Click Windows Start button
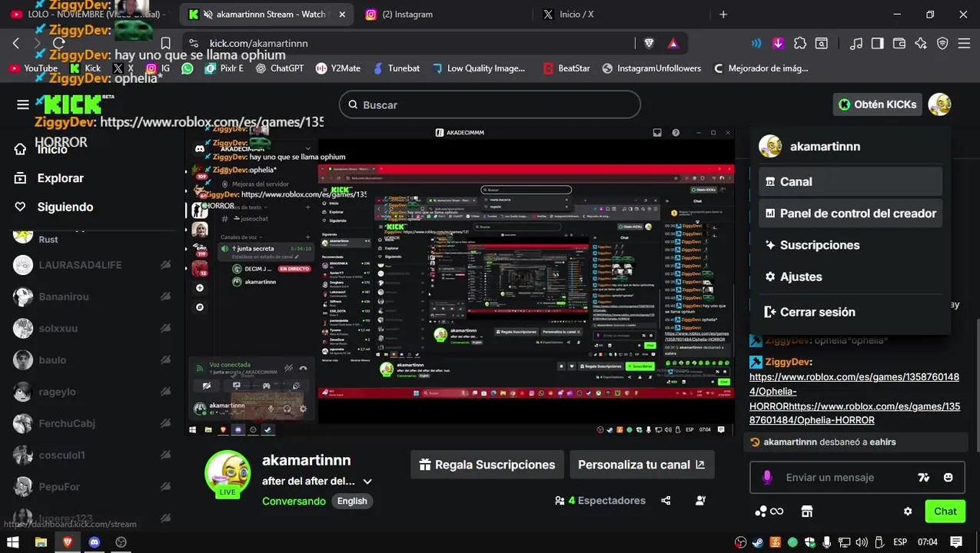The image size is (980, 553). point(12,542)
